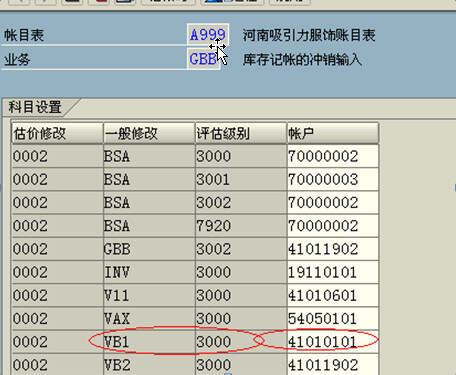Click valuation class 3000 in the VAX row

click(241, 319)
